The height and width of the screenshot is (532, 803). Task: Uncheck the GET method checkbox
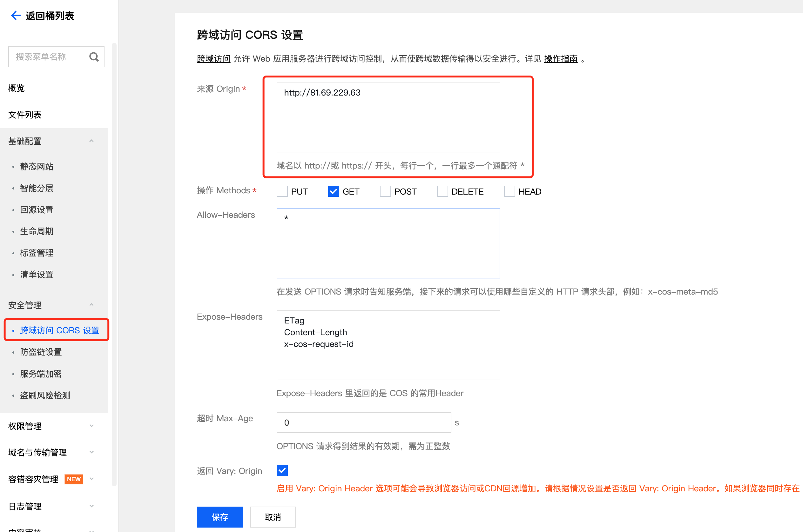[x=334, y=191]
